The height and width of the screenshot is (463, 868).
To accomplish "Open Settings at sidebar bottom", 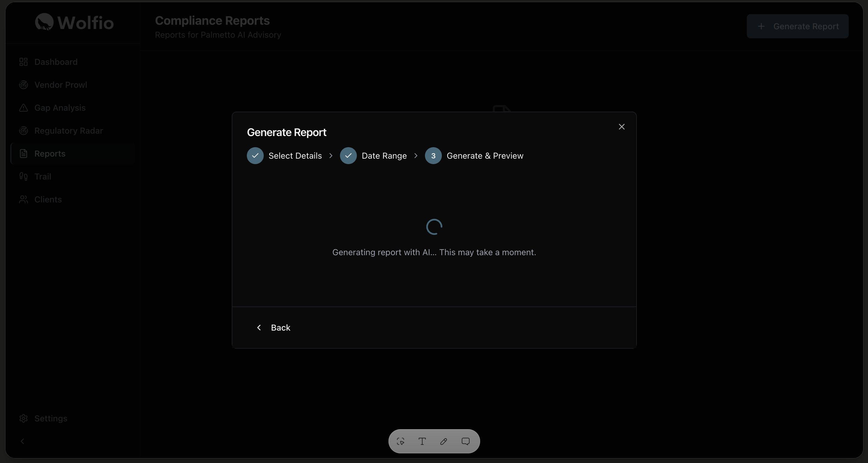I will (x=72, y=418).
